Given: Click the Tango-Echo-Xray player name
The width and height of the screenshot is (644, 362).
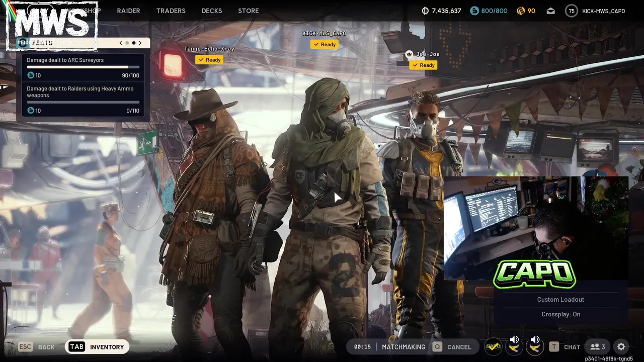Looking at the screenshot, I should (x=209, y=49).
